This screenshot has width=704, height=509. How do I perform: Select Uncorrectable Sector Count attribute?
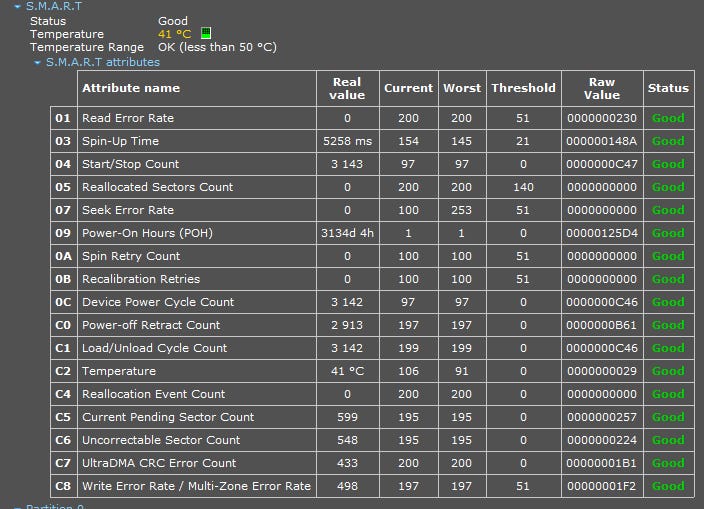161,440
